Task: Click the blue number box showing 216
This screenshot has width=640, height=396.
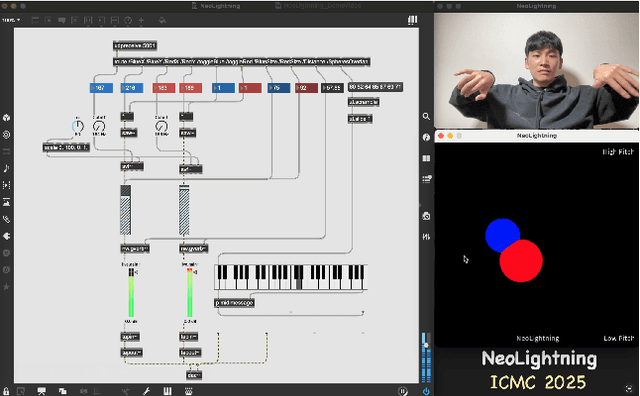Action: [x=132, y=88]
